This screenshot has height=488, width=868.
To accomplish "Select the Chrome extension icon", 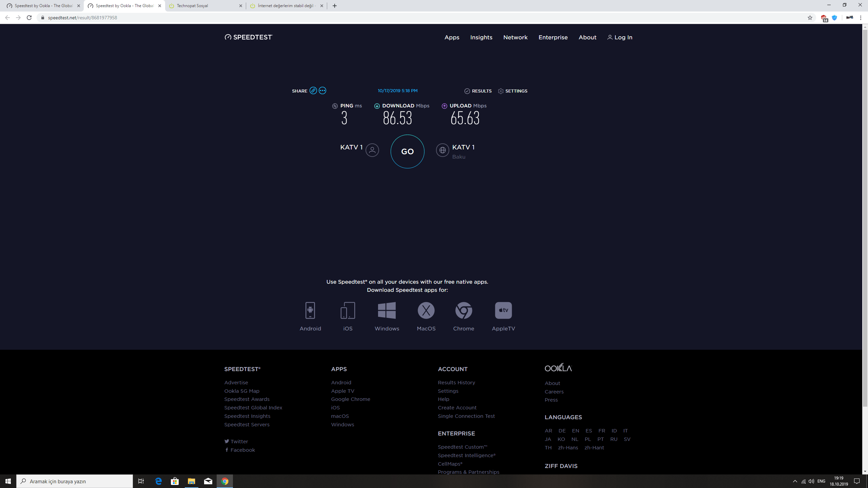I will click(x=463, y=310).
